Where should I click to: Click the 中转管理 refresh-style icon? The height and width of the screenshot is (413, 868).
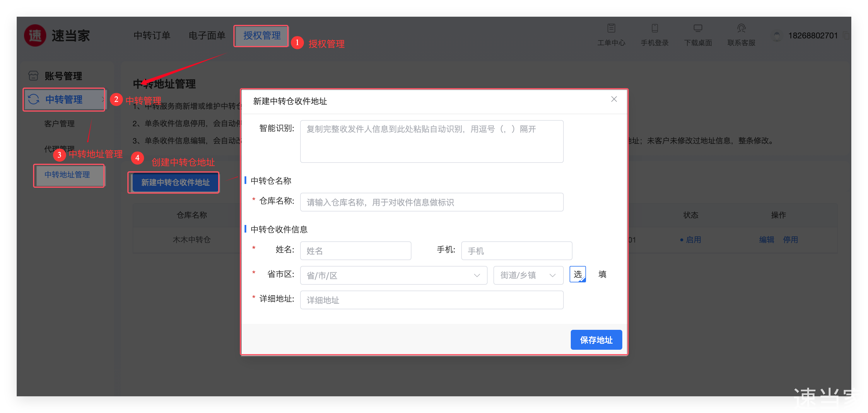(34, 99)
